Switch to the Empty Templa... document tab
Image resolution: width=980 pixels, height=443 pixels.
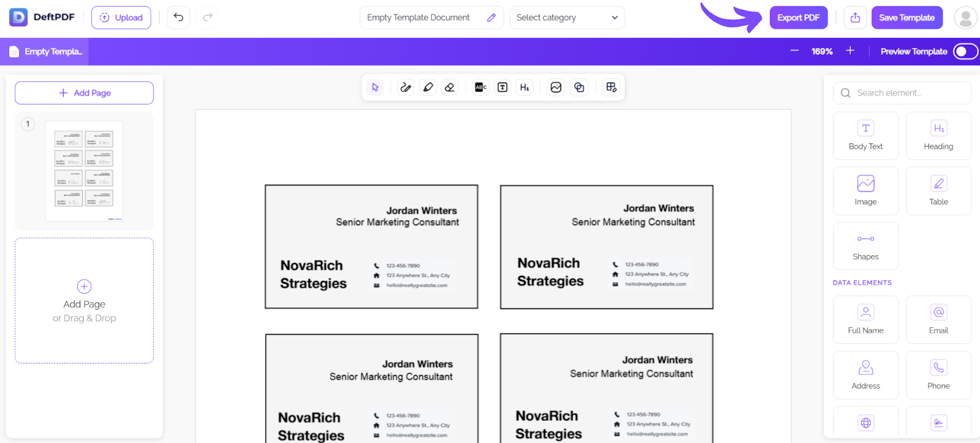tap(45, 51)
